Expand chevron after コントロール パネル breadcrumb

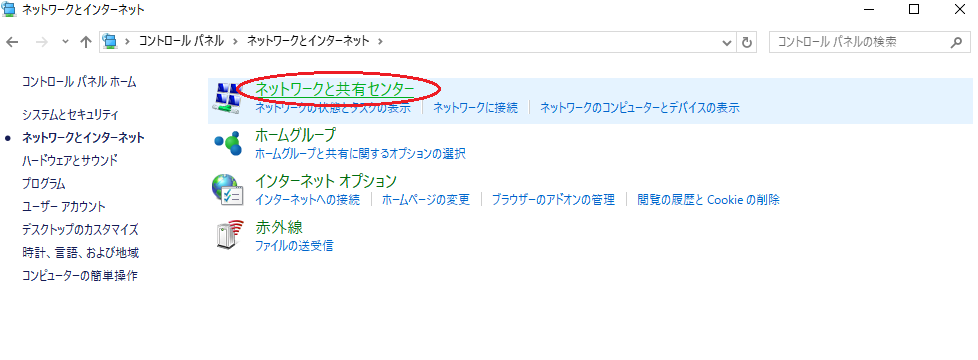tap(235, 42)
